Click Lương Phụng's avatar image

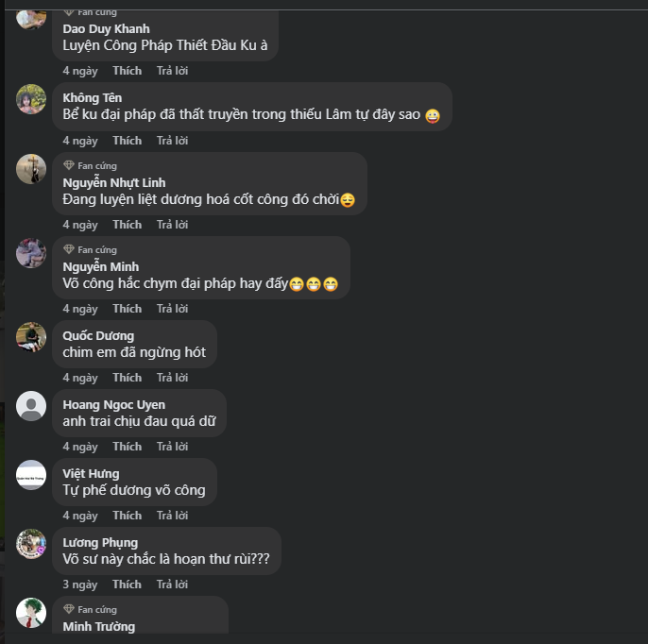point(31,544)
